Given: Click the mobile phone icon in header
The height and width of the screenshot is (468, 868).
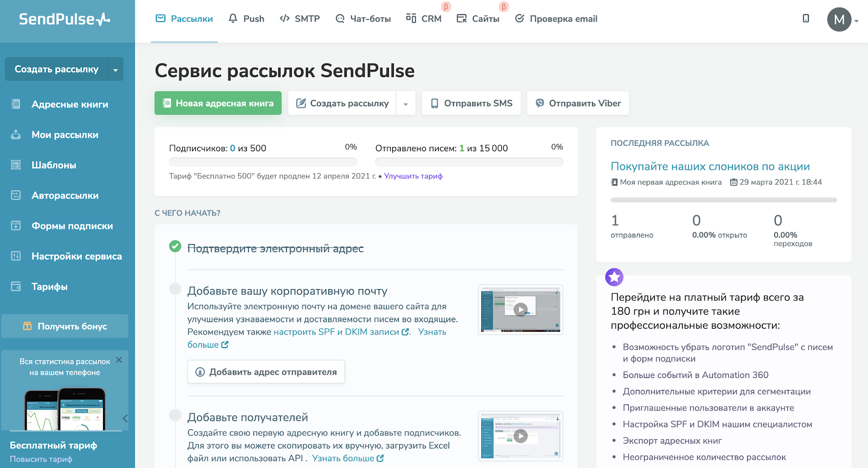Looking at the screenshot, I should pos(806,18).
